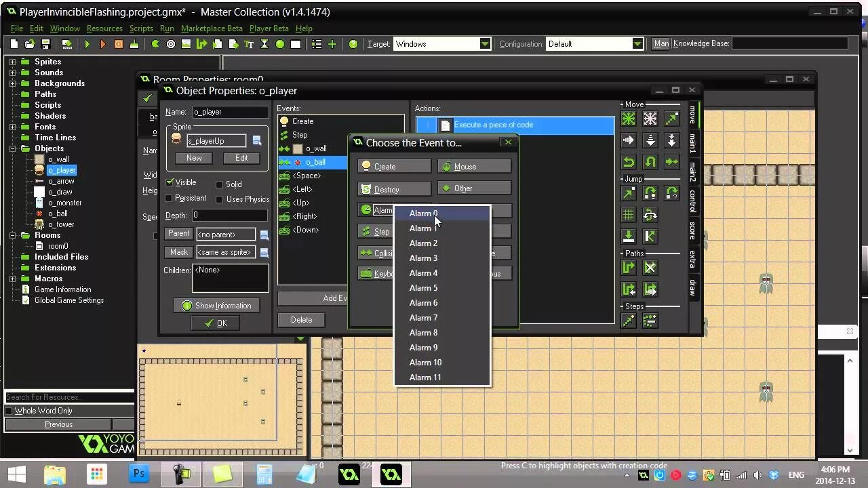The image size is (868, 488).
Task: Create a new project from the toolbar
Action: 14,44
